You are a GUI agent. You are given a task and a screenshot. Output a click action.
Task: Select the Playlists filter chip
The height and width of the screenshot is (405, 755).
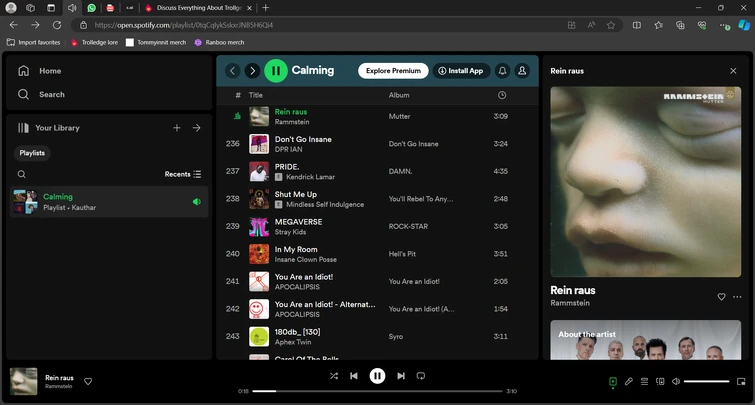(32, 153)
